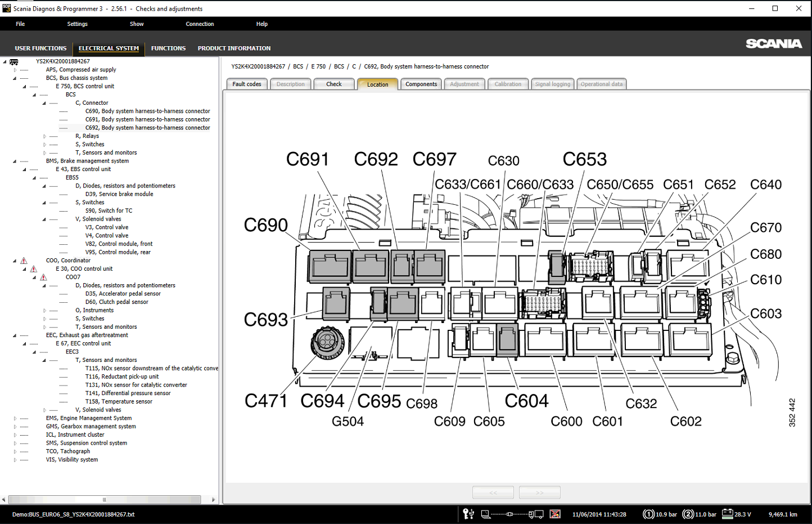The image size is (812, 524).
Task: Click the key connection icon in the status bar
Action: (x=468, y=514)
